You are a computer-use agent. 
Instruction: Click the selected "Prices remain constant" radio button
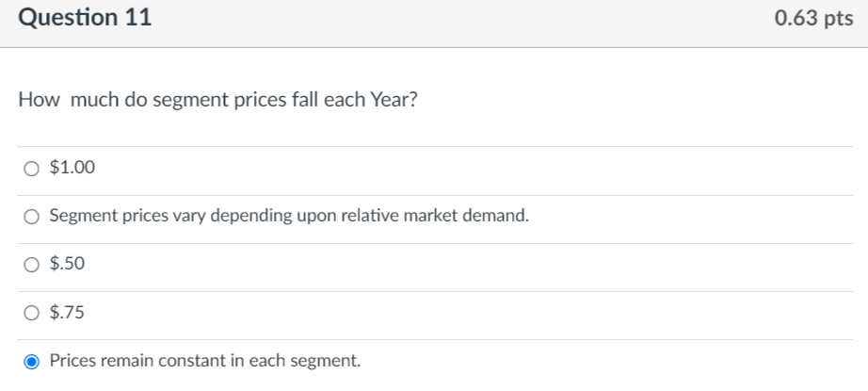click(32, 361)
